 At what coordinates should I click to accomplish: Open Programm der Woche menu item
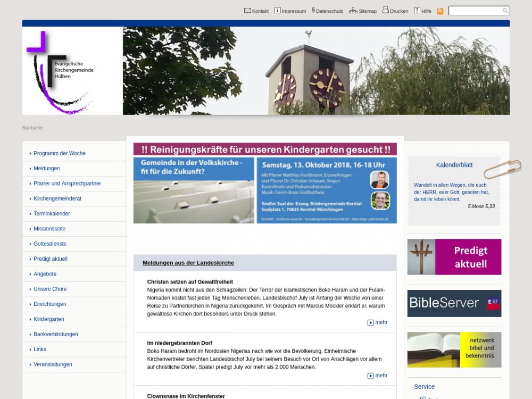pos(60,153)
